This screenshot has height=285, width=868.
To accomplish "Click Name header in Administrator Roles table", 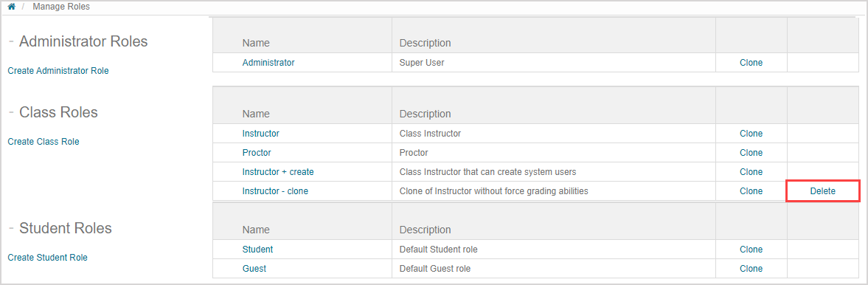I will click(256, 43).
